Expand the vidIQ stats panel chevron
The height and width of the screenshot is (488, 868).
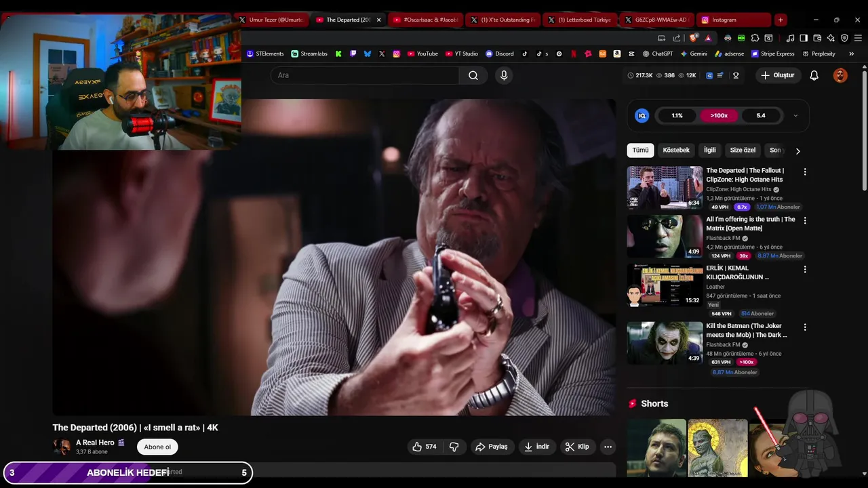(x=795, y=116)
